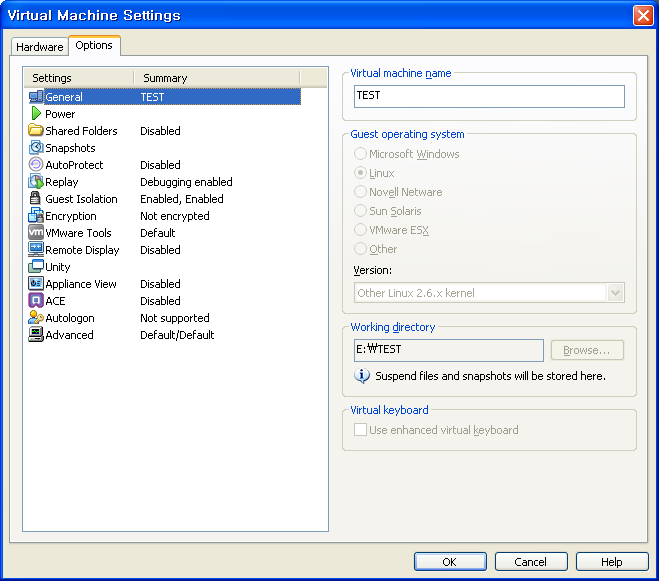Select the Replay row
This screenshot has width=659, height=581.
coord(164,182)
